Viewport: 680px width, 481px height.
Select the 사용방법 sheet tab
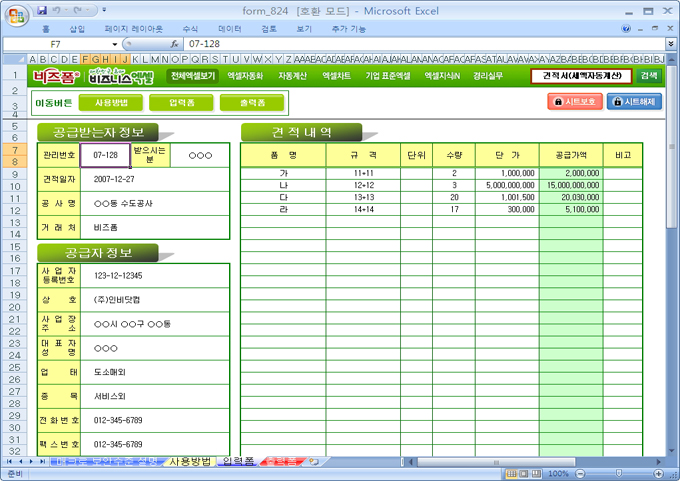189,462
